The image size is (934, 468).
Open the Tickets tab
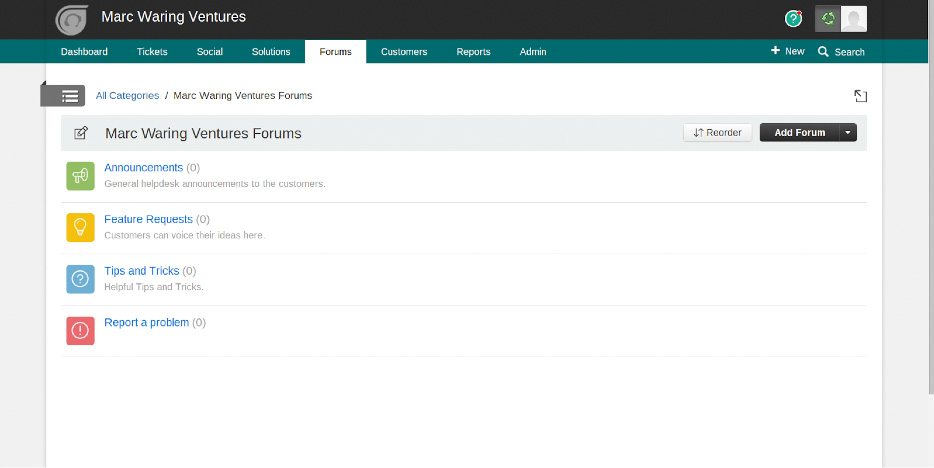pos(152,52)
